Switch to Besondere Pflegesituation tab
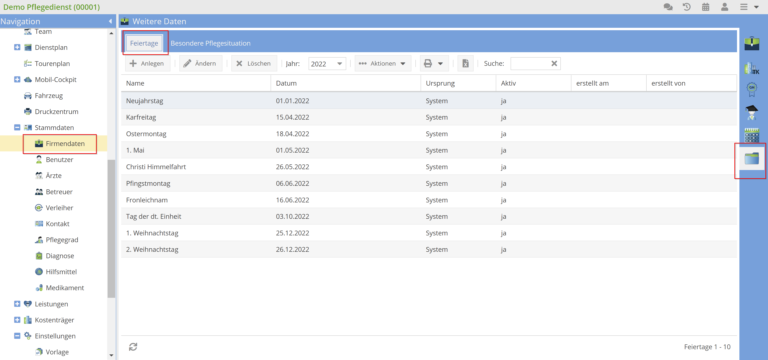The image size is (768, 360). (x=211, y=43)
